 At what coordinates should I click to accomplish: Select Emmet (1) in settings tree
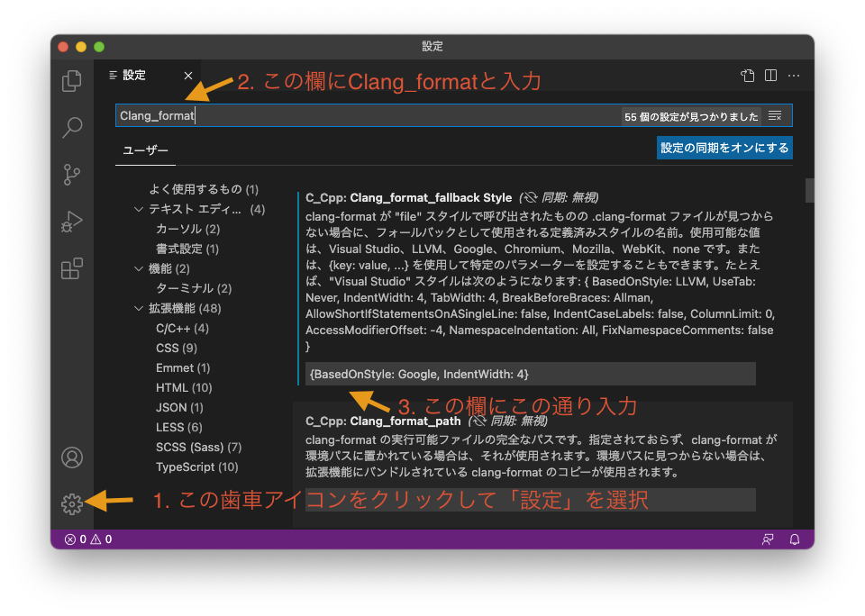(x=183, y=367)
